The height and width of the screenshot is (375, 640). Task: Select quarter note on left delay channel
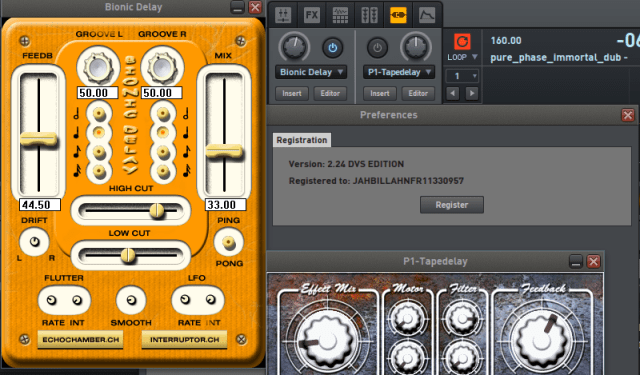(99, 133)
